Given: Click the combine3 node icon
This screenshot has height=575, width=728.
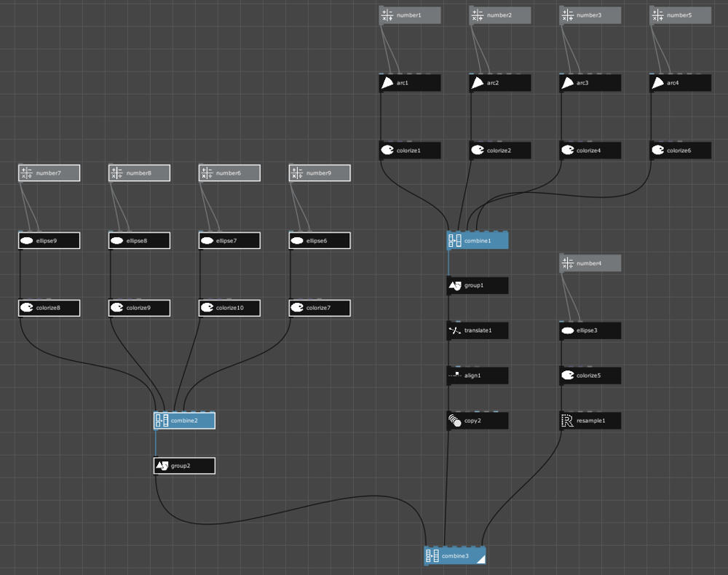Looking at the screenshot, I should 432,555.
